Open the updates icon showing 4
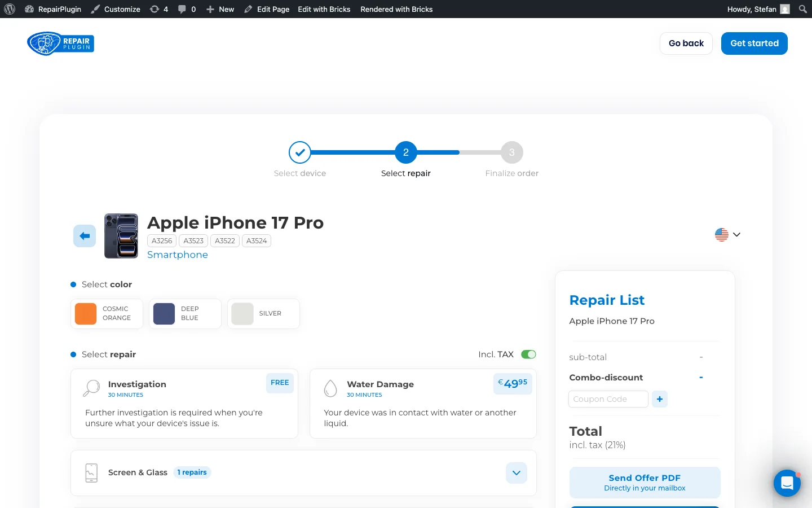 (x=159, y=9)
